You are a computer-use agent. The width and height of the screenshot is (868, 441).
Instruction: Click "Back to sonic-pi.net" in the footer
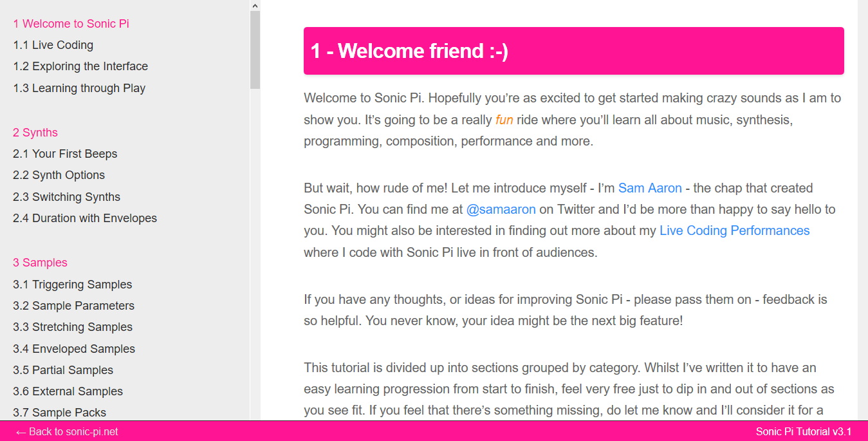point(66,431)
